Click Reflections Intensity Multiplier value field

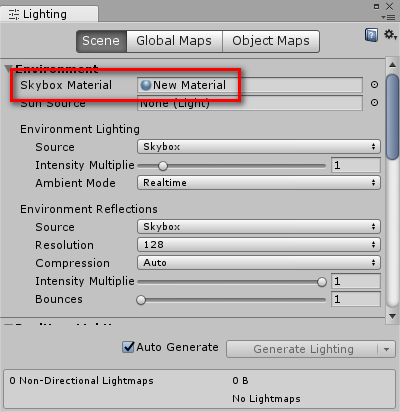pyautogui.click(x=356, y=281)
